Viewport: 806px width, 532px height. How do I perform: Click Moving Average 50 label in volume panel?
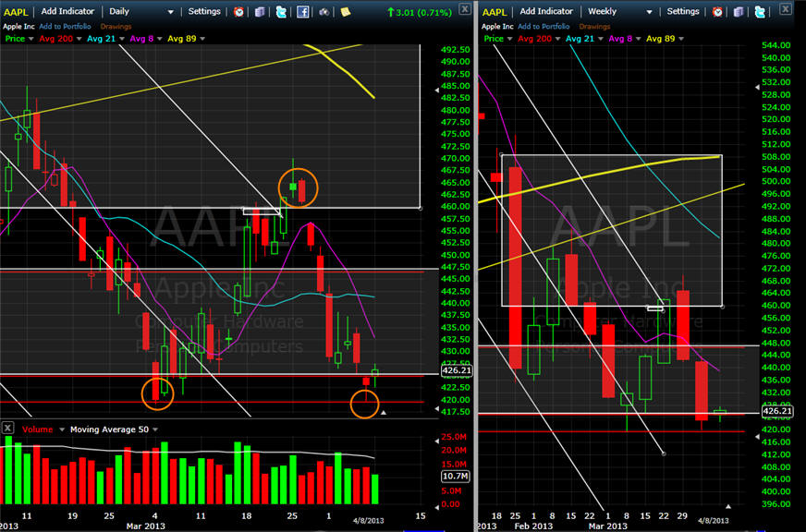109,429
